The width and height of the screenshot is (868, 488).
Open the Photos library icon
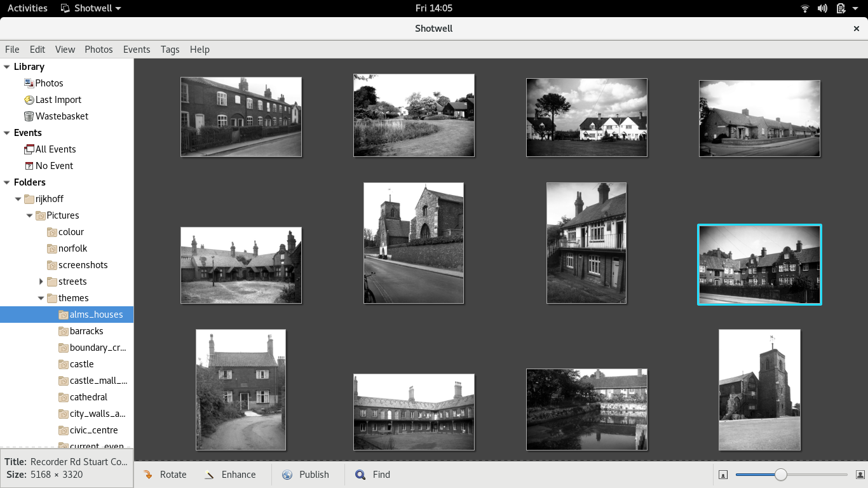pyautogui.click(x=29, y=83)
